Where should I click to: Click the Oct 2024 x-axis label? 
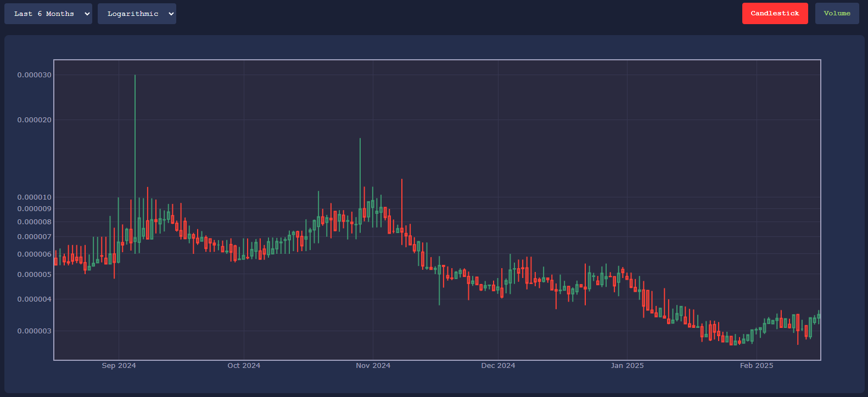point(244,366)
